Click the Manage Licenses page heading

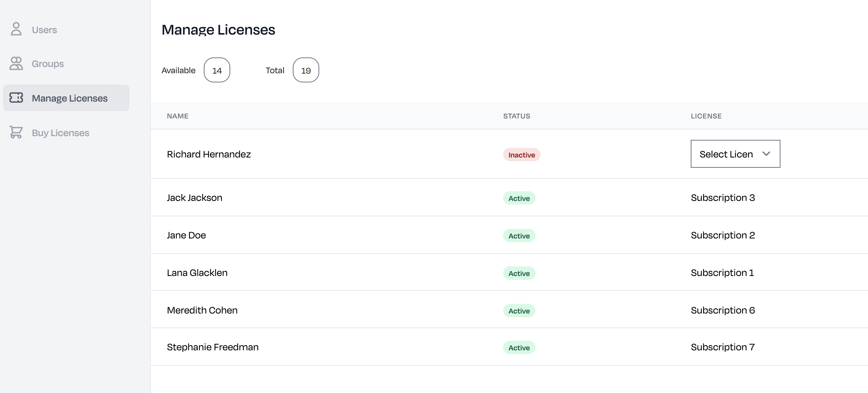click(x=218, y=30)
